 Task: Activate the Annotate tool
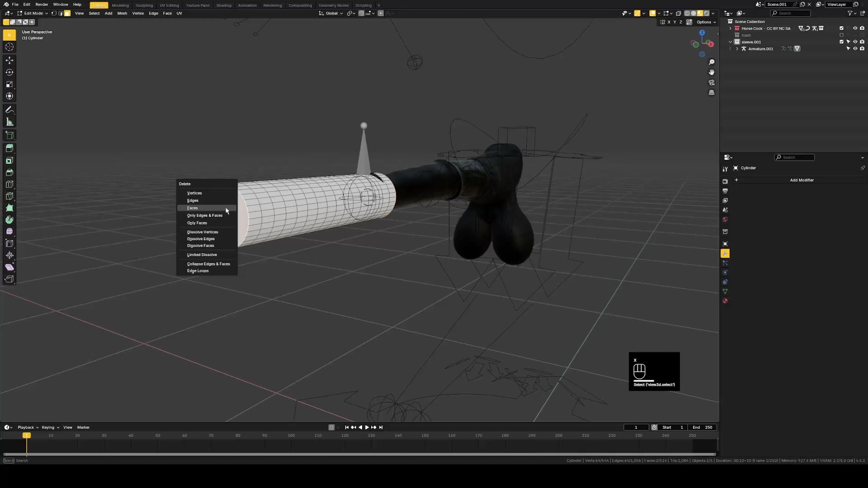click(x=9, y=109)
